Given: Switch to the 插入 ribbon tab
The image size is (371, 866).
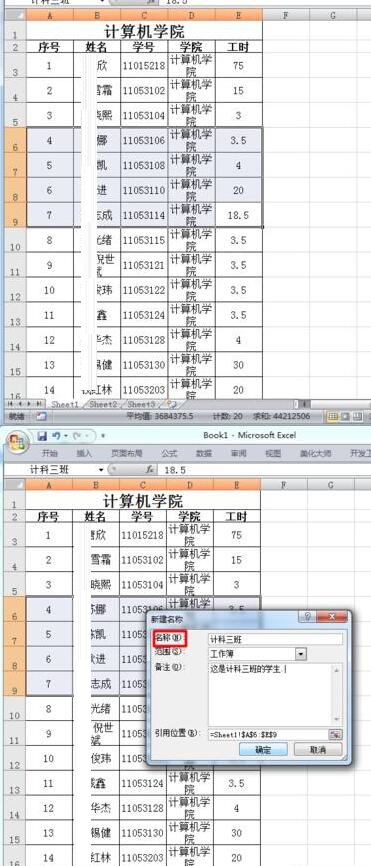Looking at the screenshot, I should tap(84, 454).
